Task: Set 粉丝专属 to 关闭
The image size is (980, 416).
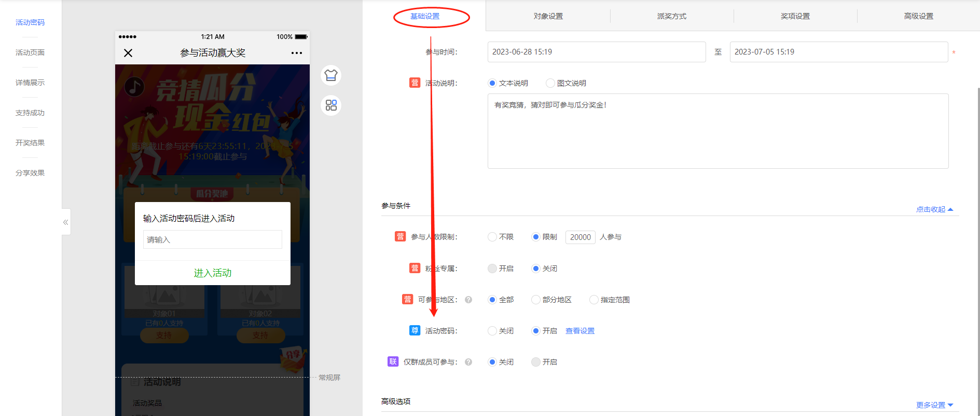Action: pos(536,269)
